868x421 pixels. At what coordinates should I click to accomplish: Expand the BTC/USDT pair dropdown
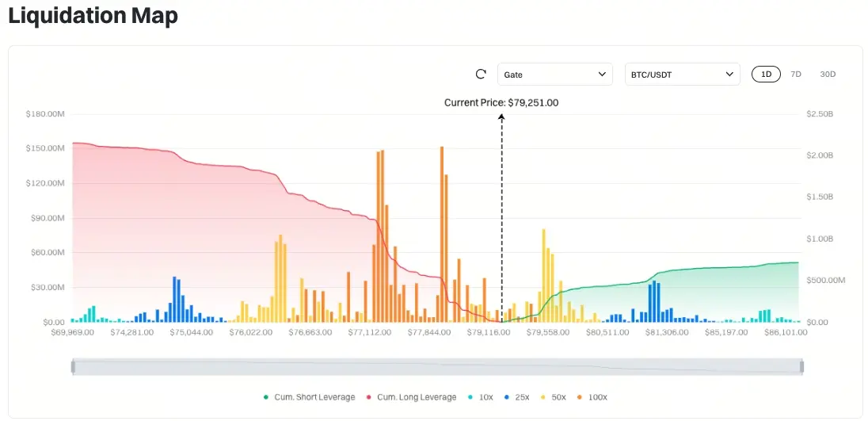click(x=682, y=75)
